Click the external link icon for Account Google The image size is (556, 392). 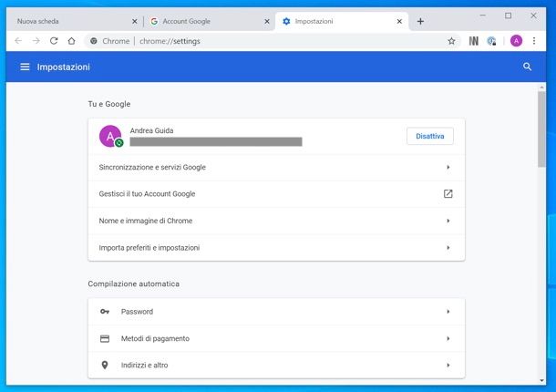(448, 193)
